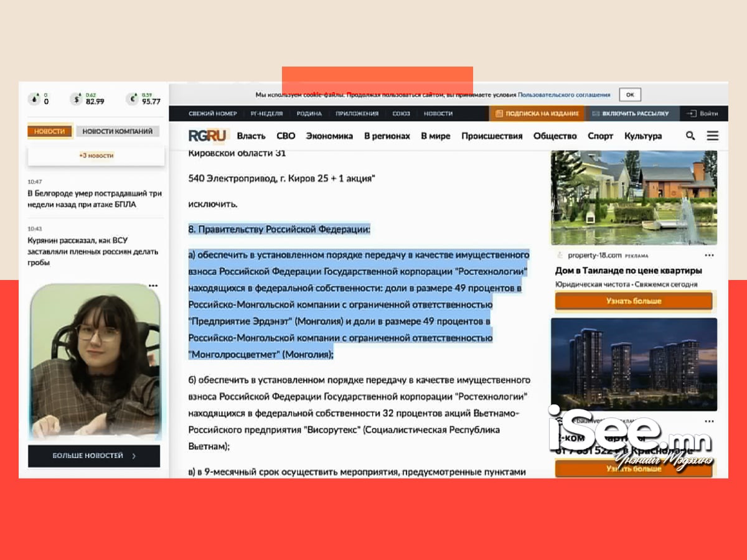Image resolution: width=747 pixels, height=560 pixels.
Task: Click paragraph б) line mentioning Висорутекс
Action: (344, 430)
